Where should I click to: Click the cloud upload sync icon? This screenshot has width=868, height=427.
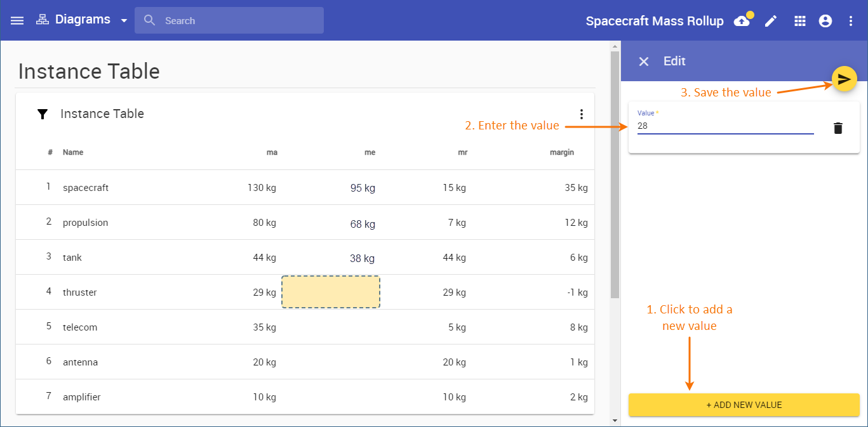coord(742,21)
